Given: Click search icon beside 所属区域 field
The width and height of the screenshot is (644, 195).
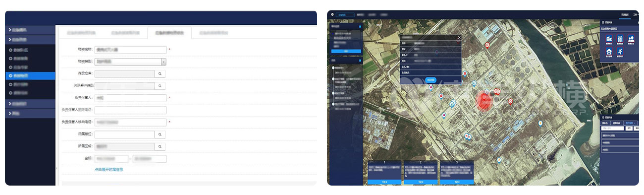Looking at the screenshot, I should point(160,147).
